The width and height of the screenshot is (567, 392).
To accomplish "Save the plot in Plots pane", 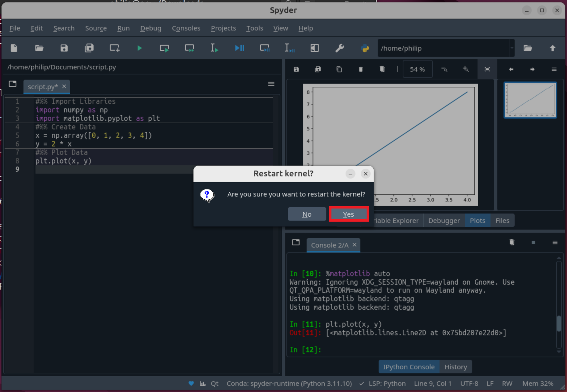I will (x=296, y=69).
